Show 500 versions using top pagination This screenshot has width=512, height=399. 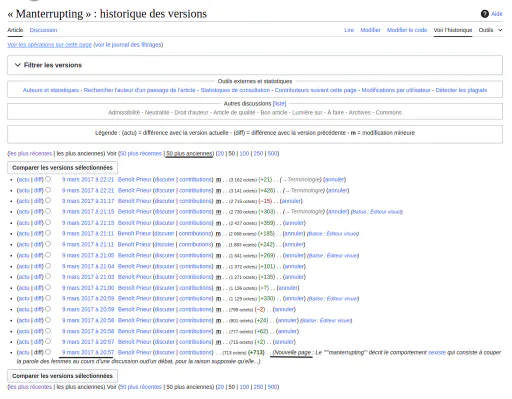(272, 154)
